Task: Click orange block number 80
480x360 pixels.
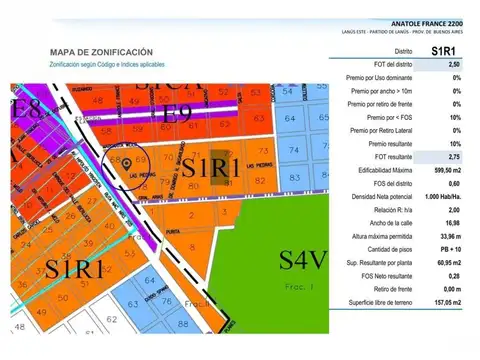Action: [193, 185]
